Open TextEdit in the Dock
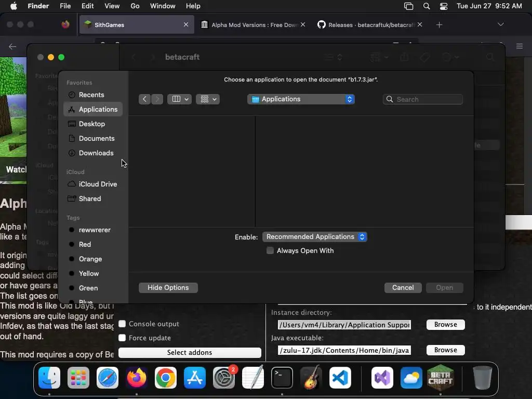Screen dimensions: 532x399 pos(253,378)
